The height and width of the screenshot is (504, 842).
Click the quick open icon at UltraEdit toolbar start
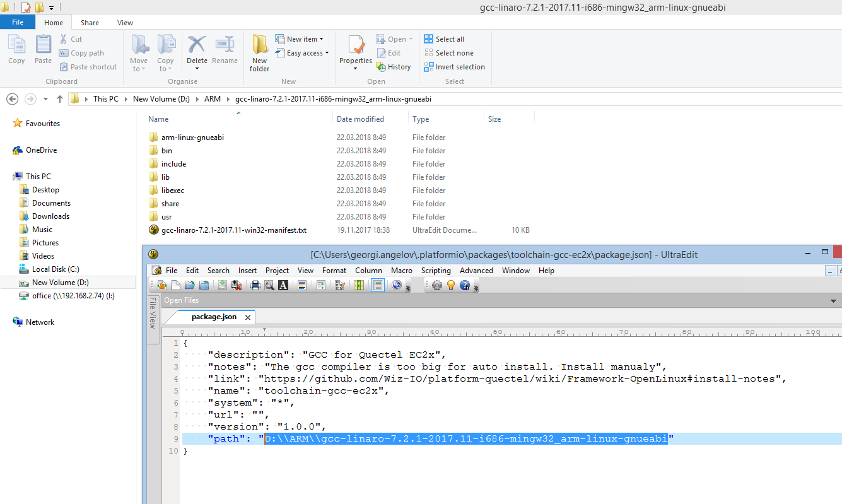161,285
